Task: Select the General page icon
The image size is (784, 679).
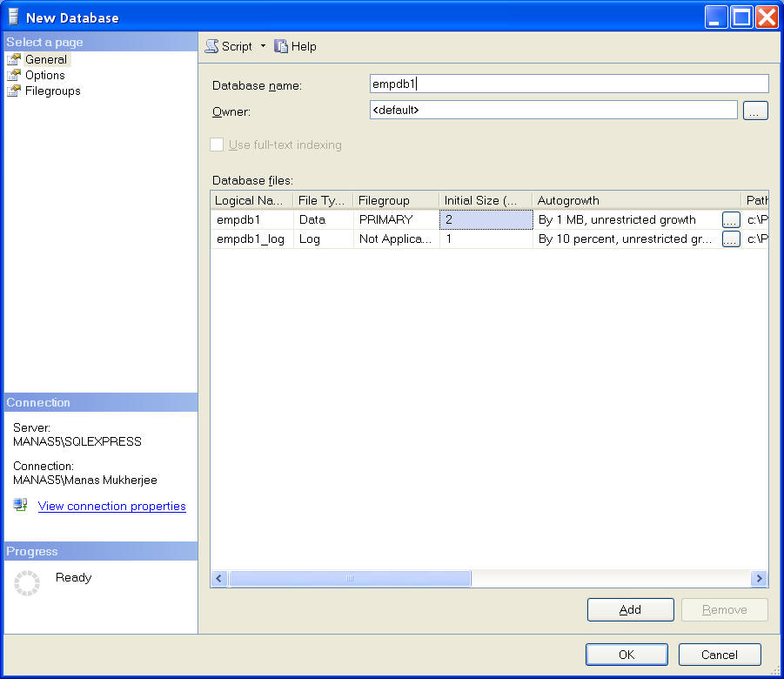Action: click(x=13, y=59)
